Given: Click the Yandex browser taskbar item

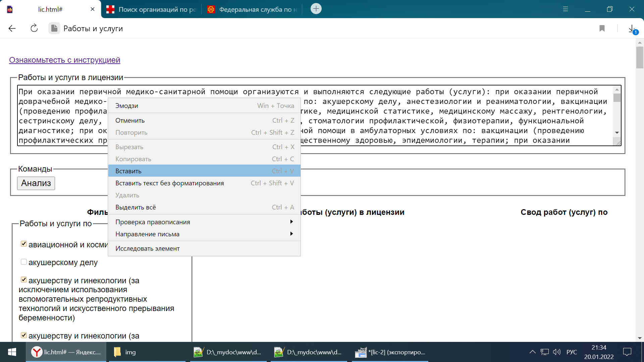Looking at the screenshot, I should [66, 352].
